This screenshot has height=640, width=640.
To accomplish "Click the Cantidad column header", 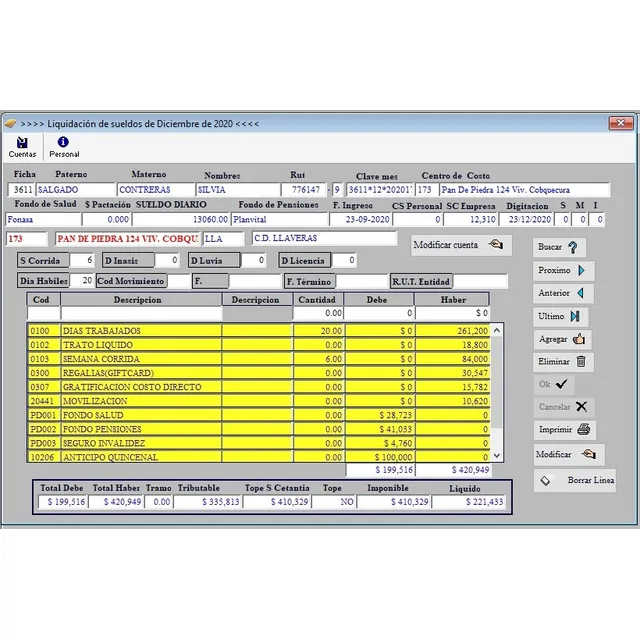I will (x=318, y=300).
